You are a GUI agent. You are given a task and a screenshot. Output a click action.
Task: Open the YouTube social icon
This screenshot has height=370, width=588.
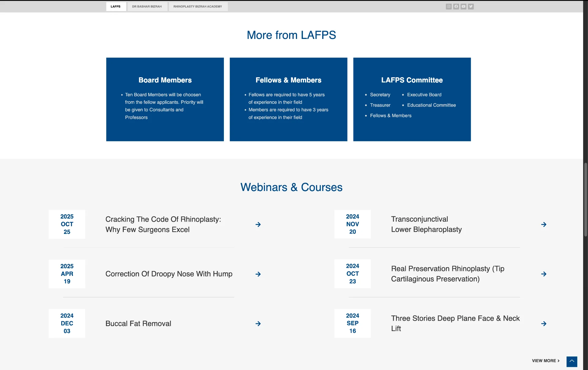coord(463,6)
